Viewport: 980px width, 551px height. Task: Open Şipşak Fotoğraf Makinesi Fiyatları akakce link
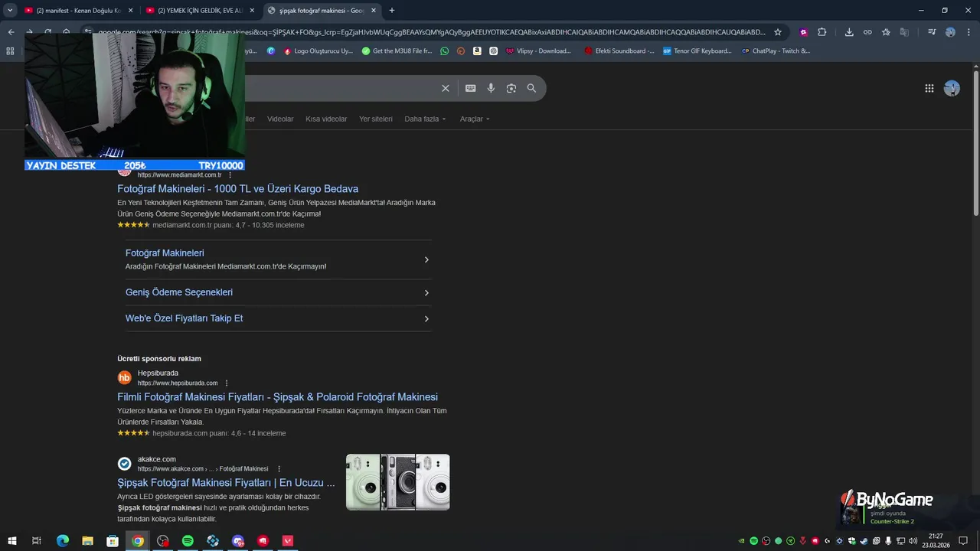226,483
